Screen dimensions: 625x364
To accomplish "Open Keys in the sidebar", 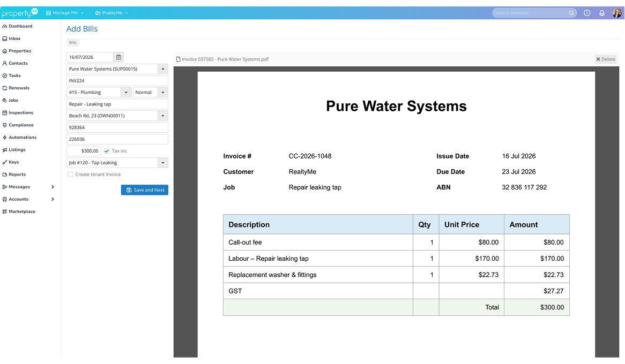I will point(11,162).
